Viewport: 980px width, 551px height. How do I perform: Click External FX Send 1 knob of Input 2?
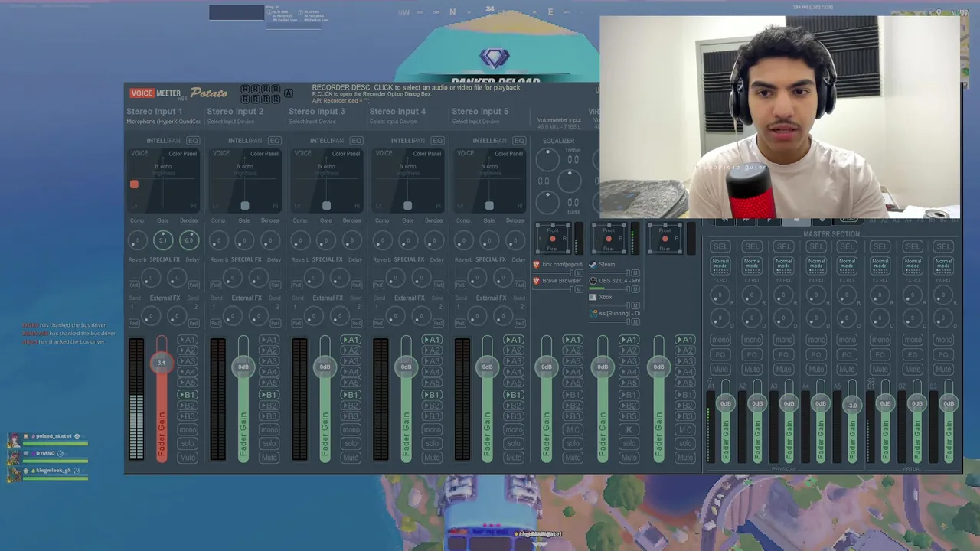[x=232, y=315]
